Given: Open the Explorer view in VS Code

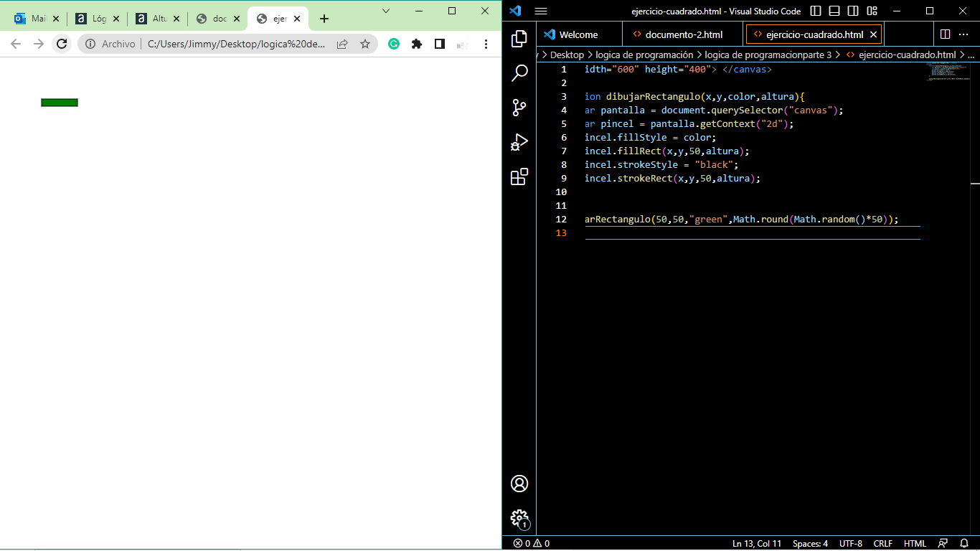Looking at the screenshot, I should click(519, 39).
